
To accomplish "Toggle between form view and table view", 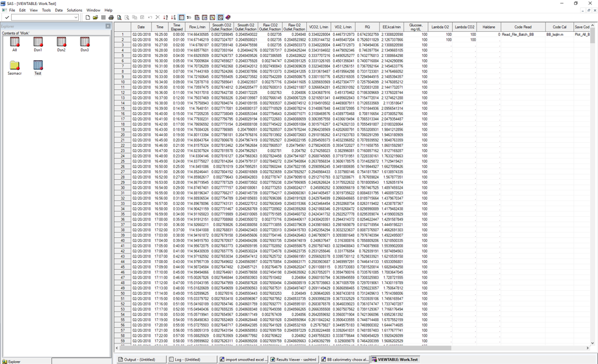I will pyautogui.click(x=182, y=17).
